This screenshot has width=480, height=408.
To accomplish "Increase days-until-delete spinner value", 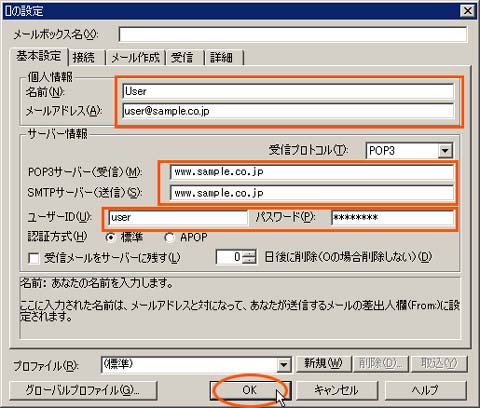I will point(249,253).
